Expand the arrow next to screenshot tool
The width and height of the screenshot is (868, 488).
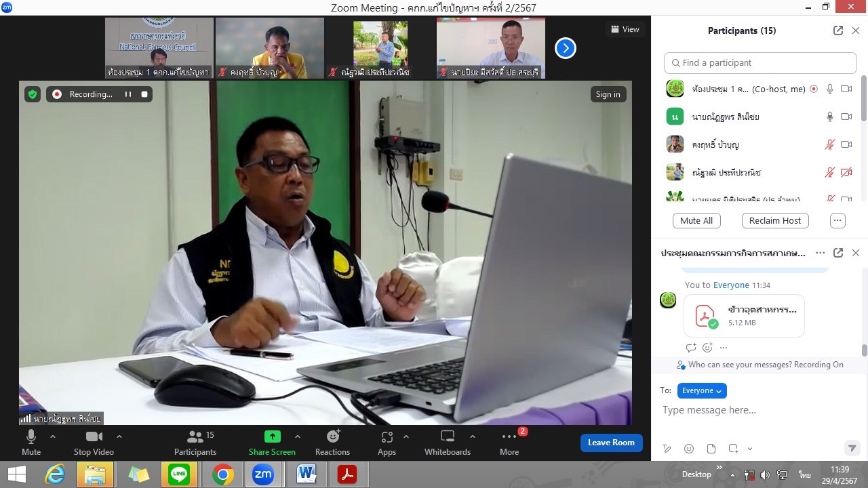(749, 449)
